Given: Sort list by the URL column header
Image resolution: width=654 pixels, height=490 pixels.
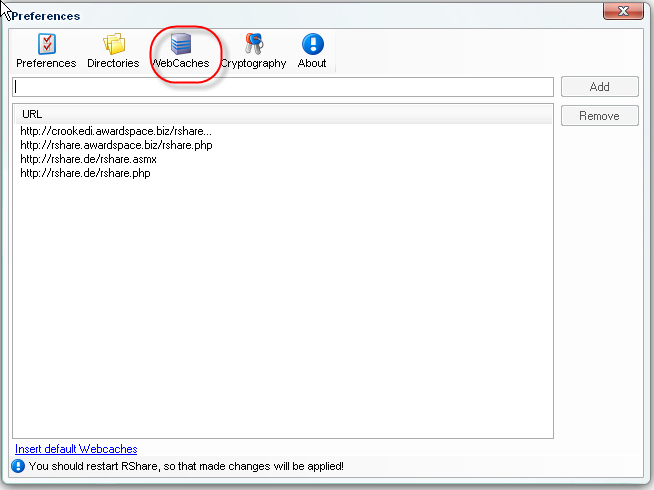Looking at the screenshot, I should [x=283, y=114].
